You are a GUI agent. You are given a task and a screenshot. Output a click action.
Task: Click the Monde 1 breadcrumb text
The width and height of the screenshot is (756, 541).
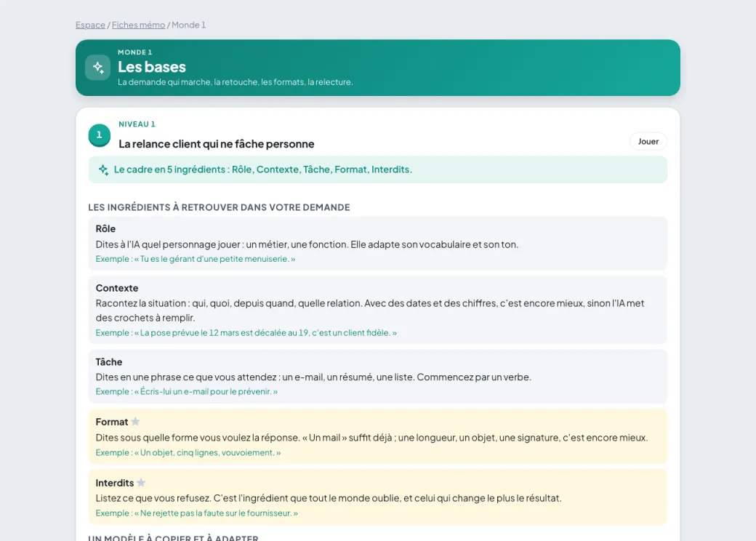(x=188, y=25)
